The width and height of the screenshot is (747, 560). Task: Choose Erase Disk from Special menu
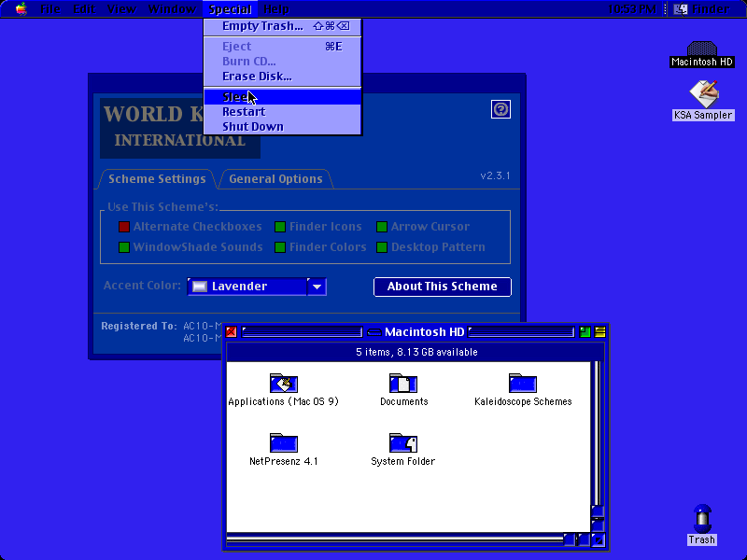point(283,77)
